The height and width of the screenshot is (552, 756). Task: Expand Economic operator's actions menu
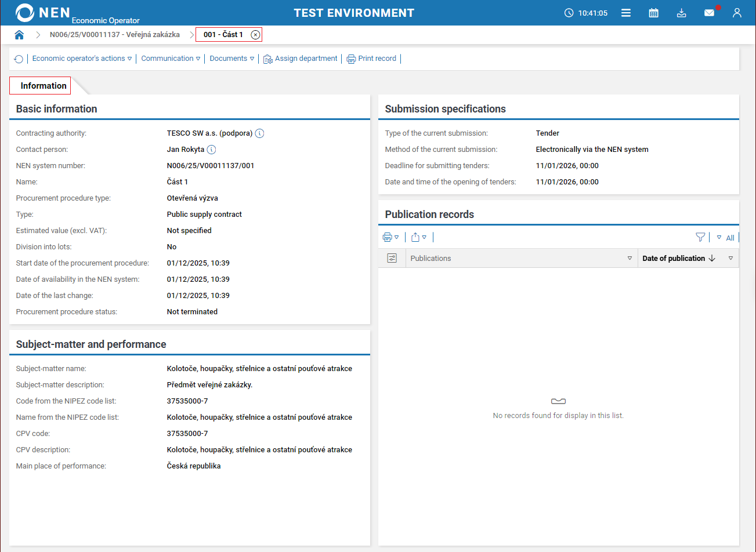82,59
